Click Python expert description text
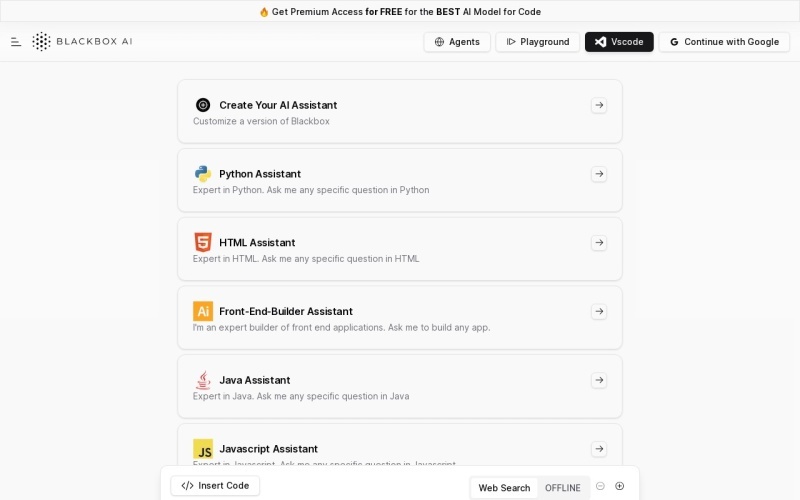This screenshot has width=800, height=500. click(311, 190)
